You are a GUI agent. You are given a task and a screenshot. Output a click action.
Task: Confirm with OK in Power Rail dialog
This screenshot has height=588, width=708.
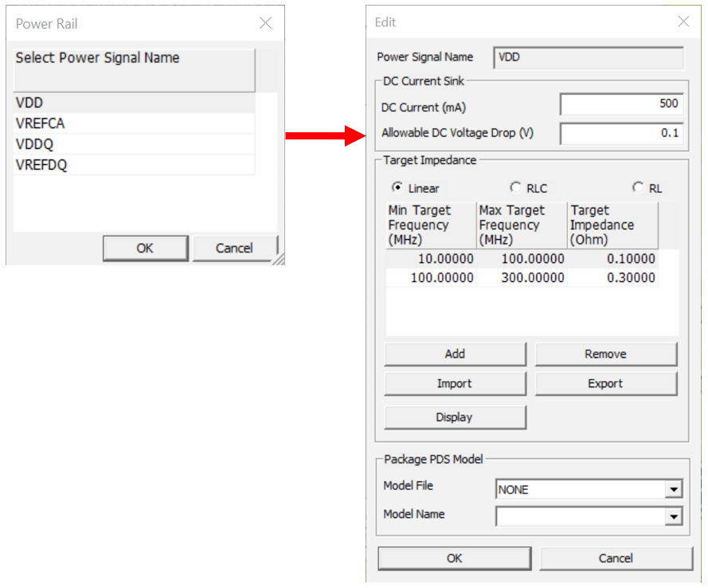click(145, 248)
